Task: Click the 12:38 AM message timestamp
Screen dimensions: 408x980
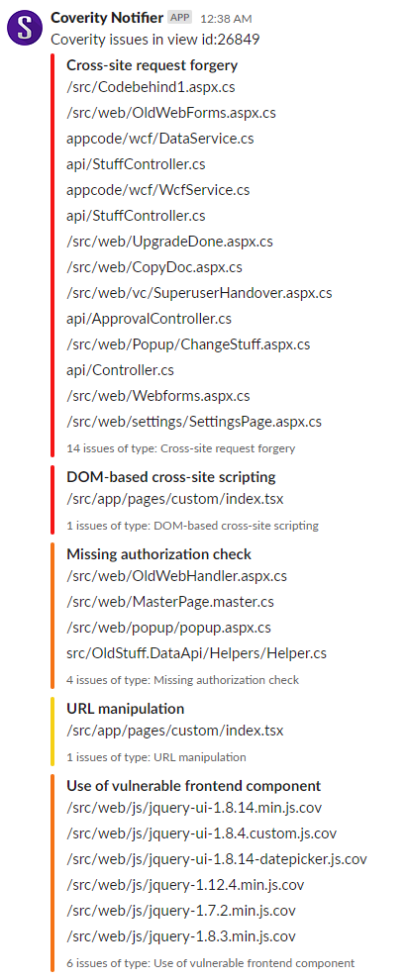Action: point(226,19)
